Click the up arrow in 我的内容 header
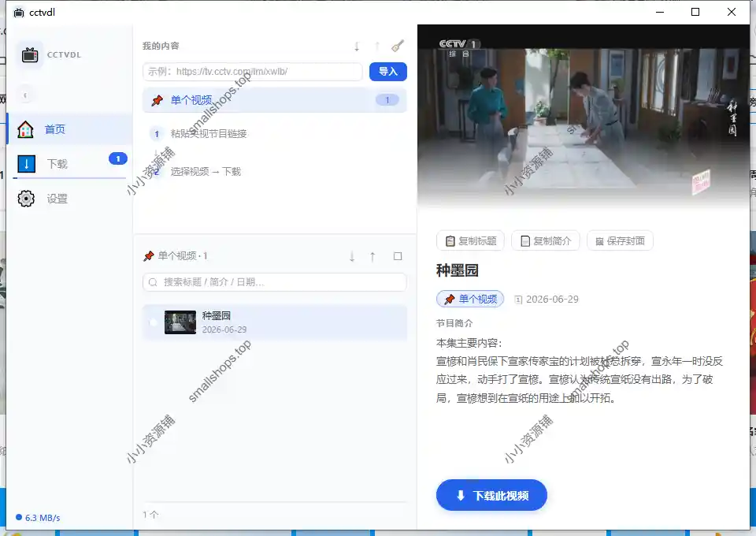The height and width of the screenshot is (536, 756). click(x=377, y=47)
